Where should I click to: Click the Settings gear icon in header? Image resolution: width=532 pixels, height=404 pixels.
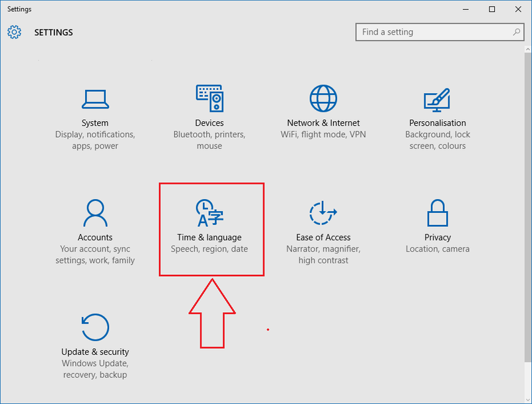point(14,32)
